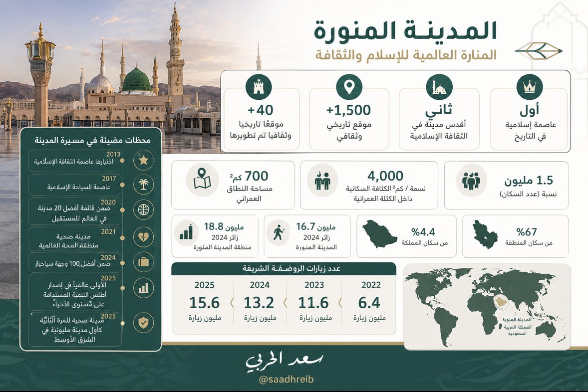Click the walking visitor icon beside 16.7 مليون

(278, 233)
